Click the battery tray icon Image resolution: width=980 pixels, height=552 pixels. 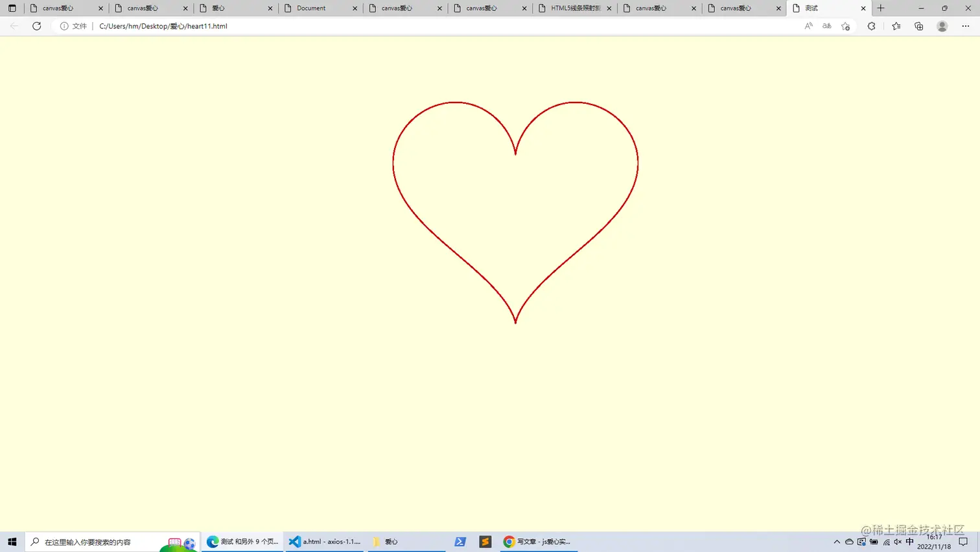(874, 542)
